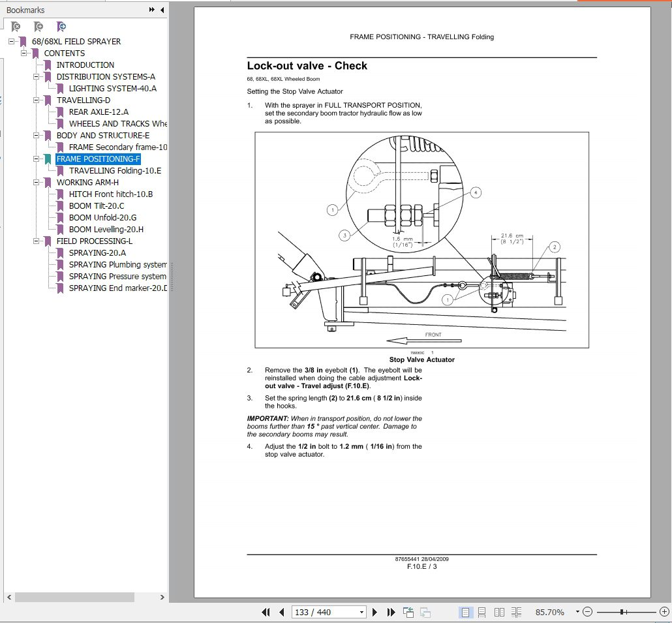Select the FRAME POSITIONING-F bookmark
Viewport: 672px width, 623px height.
(x=98, y=159)
